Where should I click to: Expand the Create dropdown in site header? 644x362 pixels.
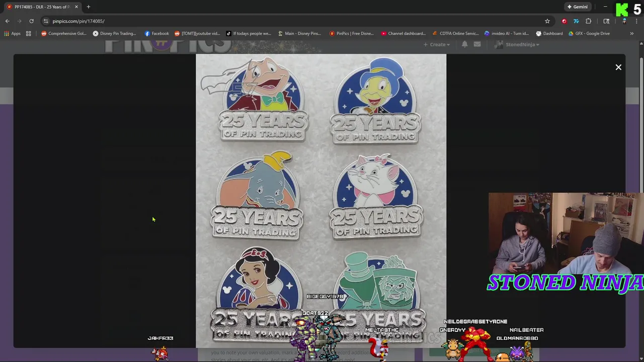(x=436, y=45)
